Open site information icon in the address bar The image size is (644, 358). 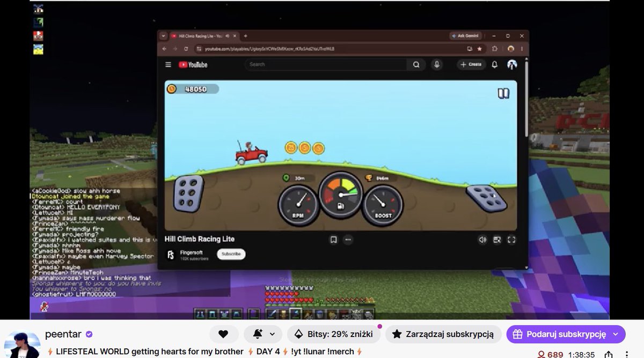pos(199,48)
